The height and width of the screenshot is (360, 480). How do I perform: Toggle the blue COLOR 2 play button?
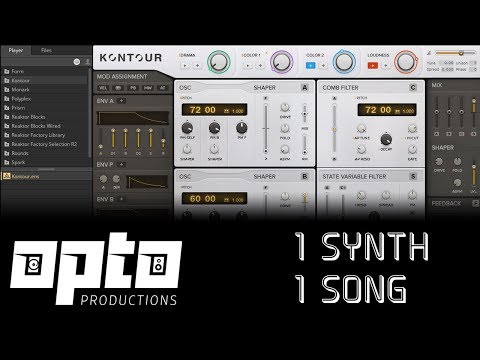pos(310,65)
